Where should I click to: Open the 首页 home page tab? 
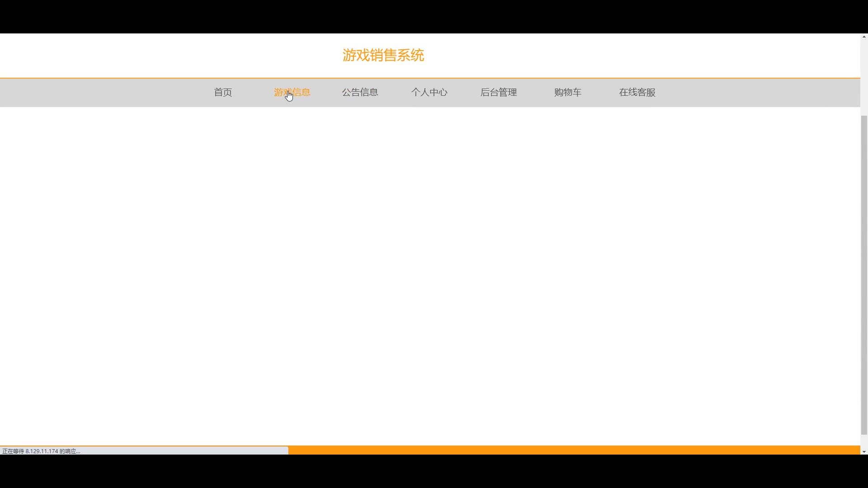(223, 92)
